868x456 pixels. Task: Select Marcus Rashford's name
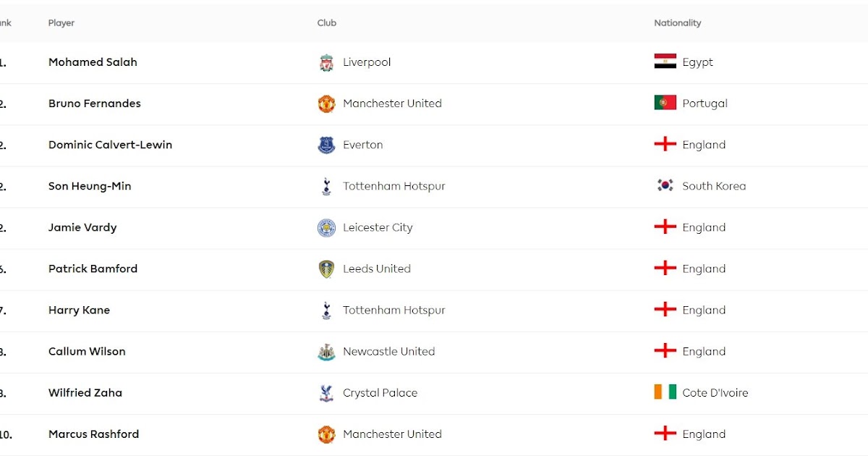93,434
